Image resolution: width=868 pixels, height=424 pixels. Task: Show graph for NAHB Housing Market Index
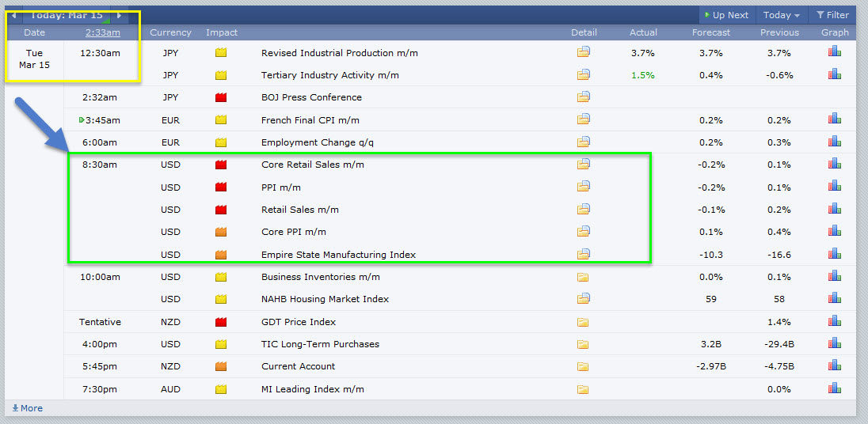[835, 298]
